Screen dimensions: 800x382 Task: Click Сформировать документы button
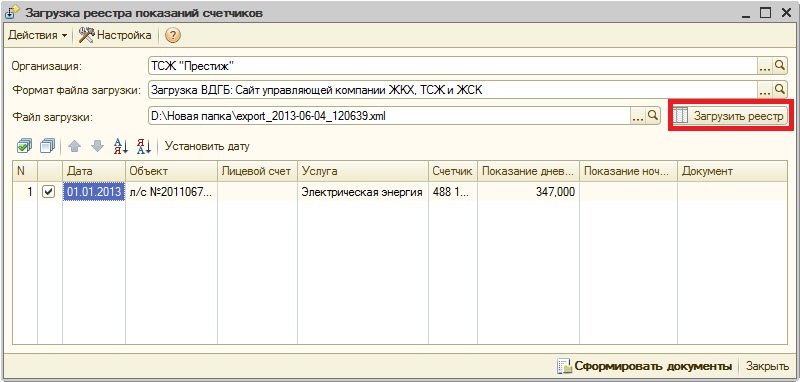(644, 366)
